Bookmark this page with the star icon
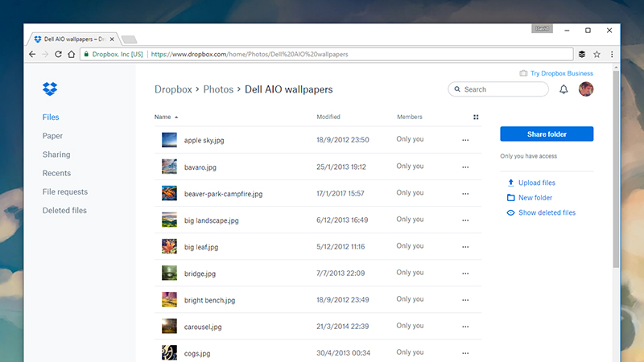Viewport: 644px width, 362px height. click(x=597, y=54)
